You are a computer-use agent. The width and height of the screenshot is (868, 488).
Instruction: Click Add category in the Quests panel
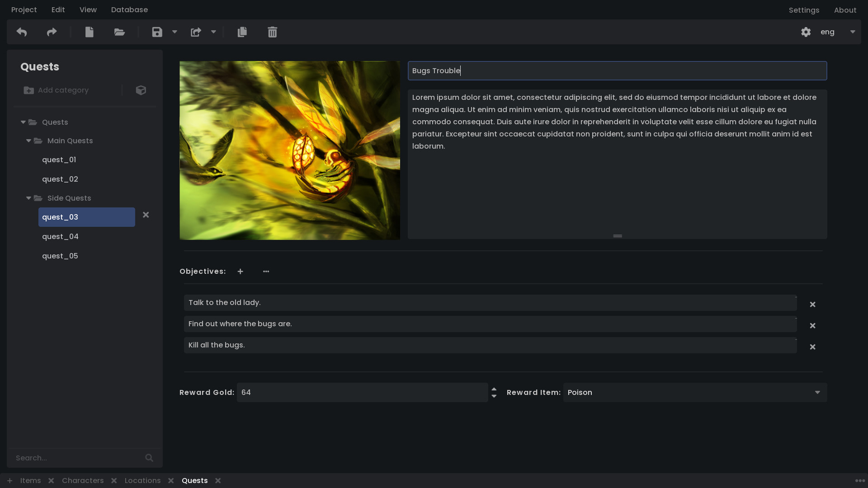click(56, 90)
